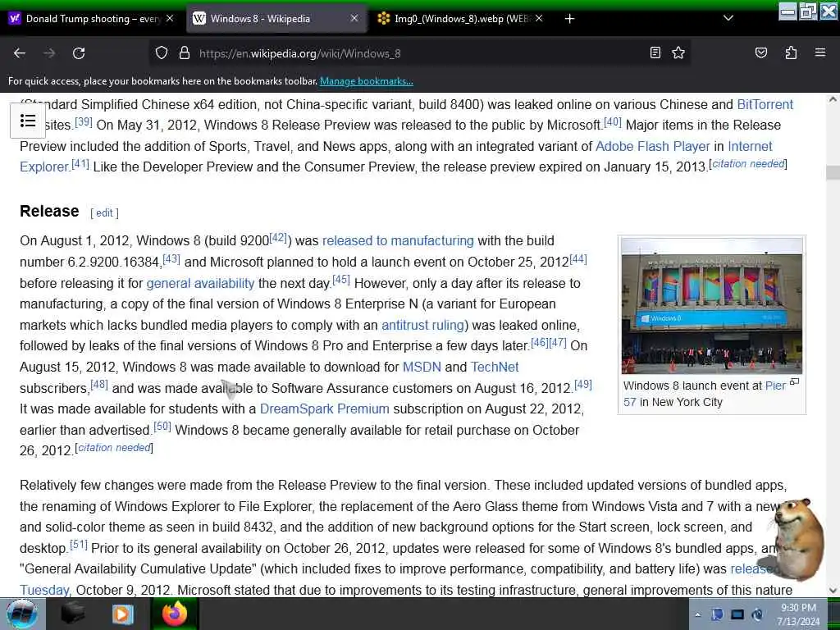
Task: Open the tracking protection shield icon
Action: coord(162,53)
